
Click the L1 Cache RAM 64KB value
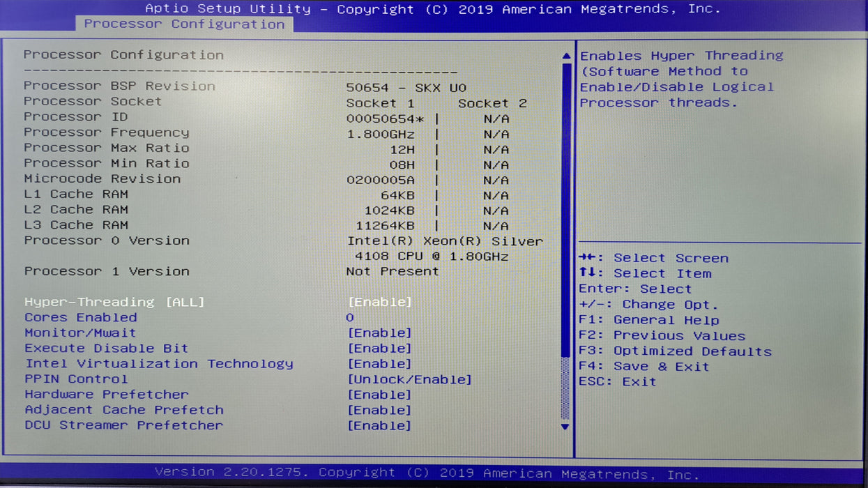pos(398,196)
